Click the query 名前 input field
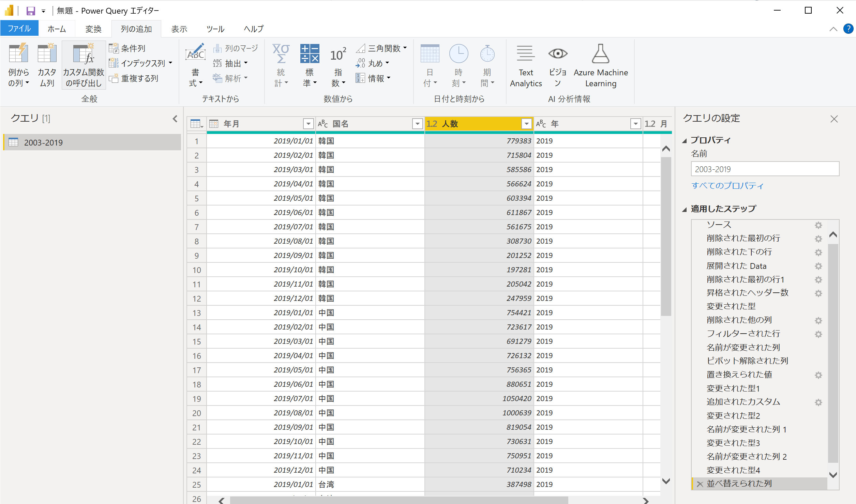The width and height of the screenshot is (856, 504). tap(765, 169)
